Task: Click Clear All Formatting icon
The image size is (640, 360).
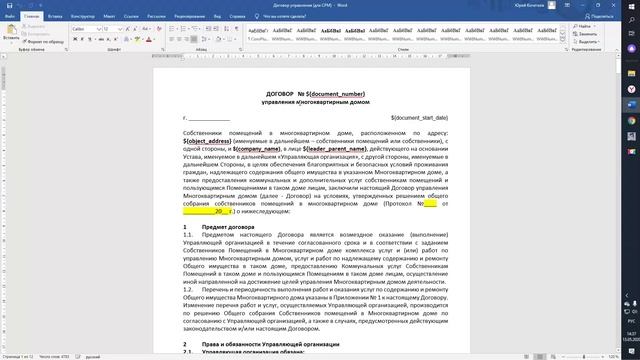Action: [159, 29]
